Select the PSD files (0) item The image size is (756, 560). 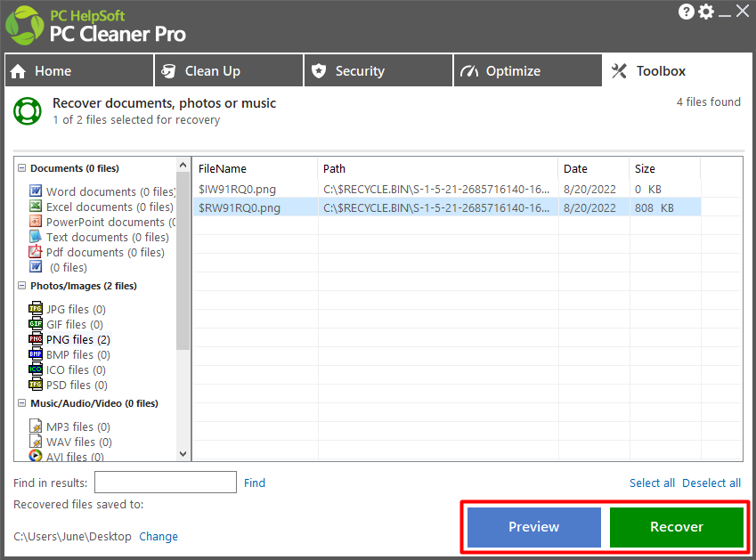[x=77, y=386]
